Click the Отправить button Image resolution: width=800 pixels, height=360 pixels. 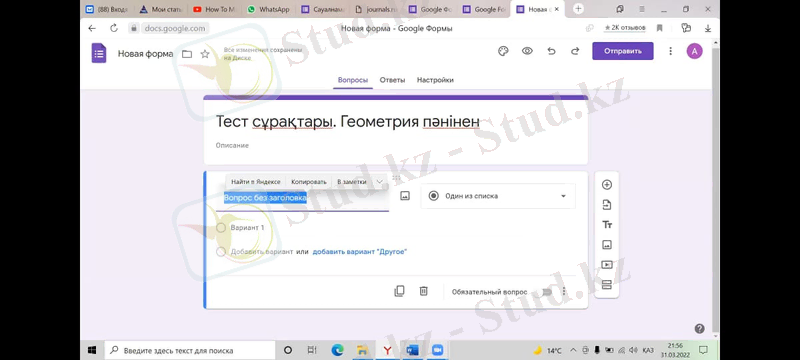click(x=622, y=51)
